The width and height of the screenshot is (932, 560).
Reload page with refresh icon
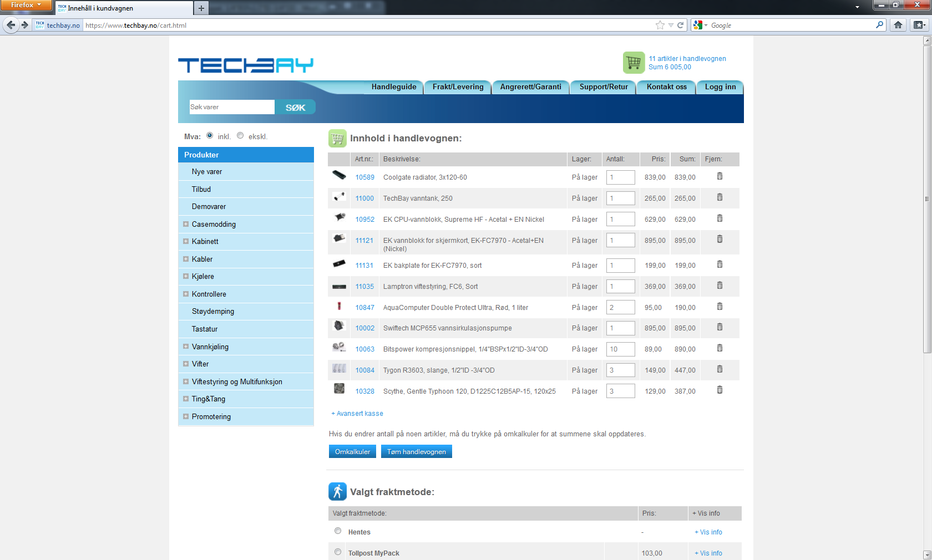(x=680, y=25)
